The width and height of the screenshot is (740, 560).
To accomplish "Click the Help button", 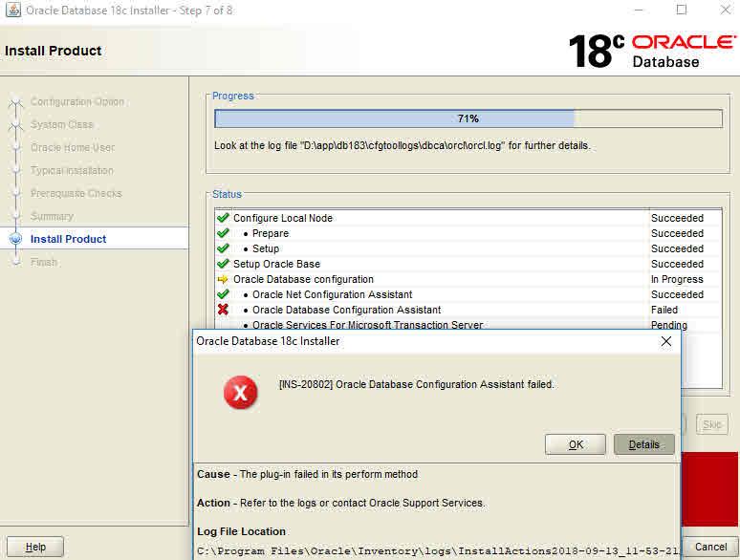I will coord(35,547).
